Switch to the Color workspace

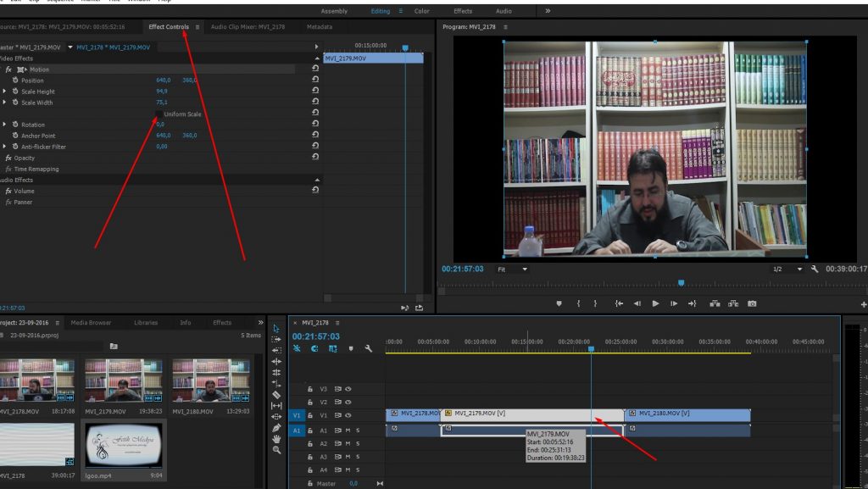422,11
